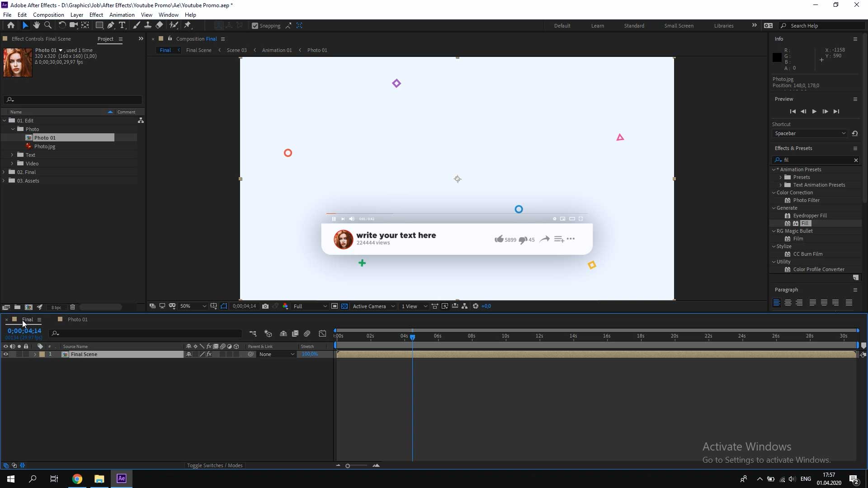Viewport: 868px width, 488px height.
Task: Toggle the Snapping checkbox
Action: pyautogui.click(x=255, y=26)
